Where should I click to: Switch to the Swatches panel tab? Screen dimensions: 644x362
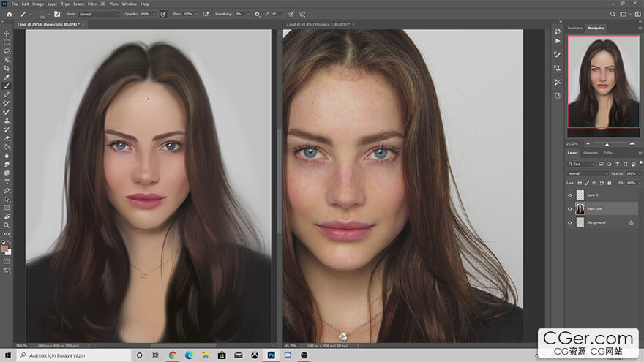tap(575, 28)
